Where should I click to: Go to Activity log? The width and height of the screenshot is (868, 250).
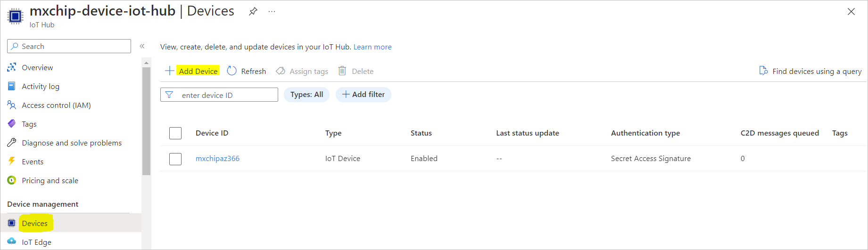[41, 86]
